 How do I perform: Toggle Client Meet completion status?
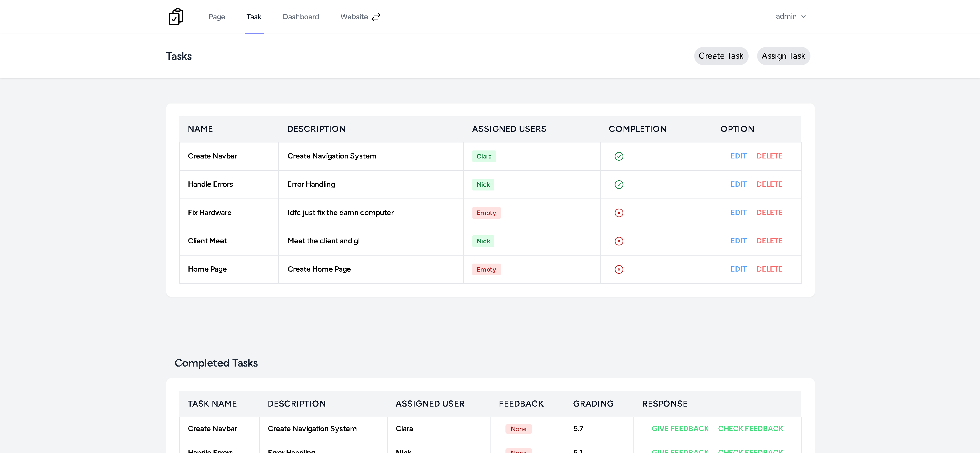tap(618, 241)
